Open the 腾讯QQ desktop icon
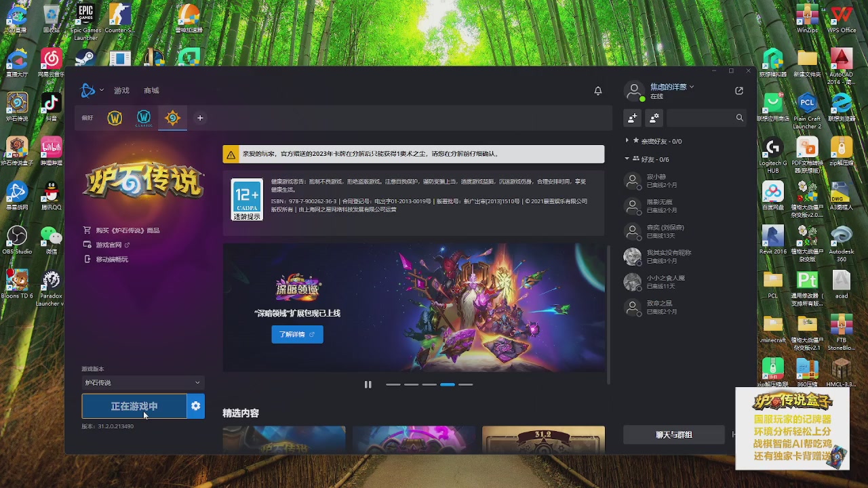Screen dimensions: 868x488 click(x=52, y=196)
